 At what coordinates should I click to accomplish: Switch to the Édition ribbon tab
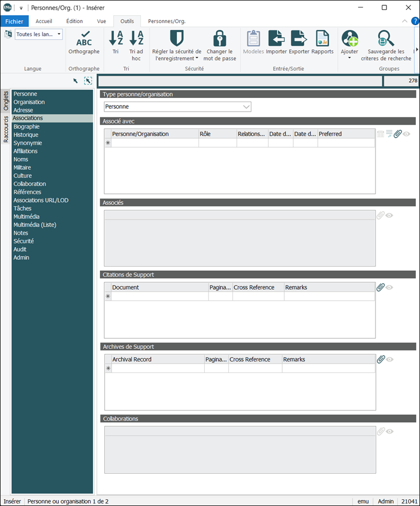[74, 21]
